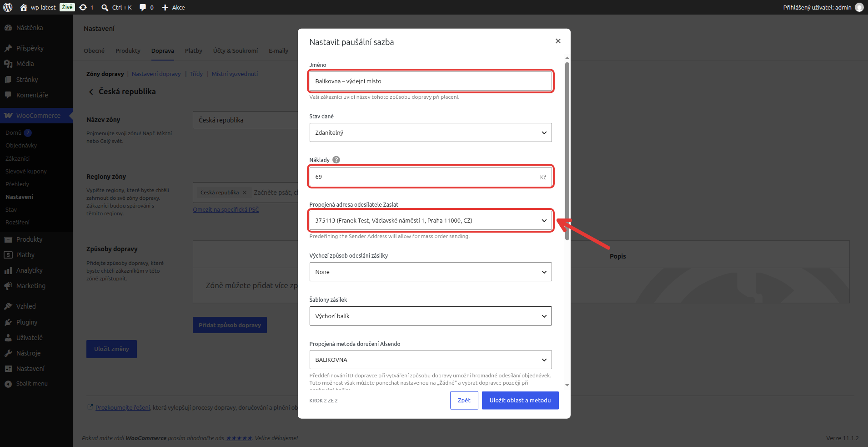
Task: Click the Zpět button
Action: point(464,401)
